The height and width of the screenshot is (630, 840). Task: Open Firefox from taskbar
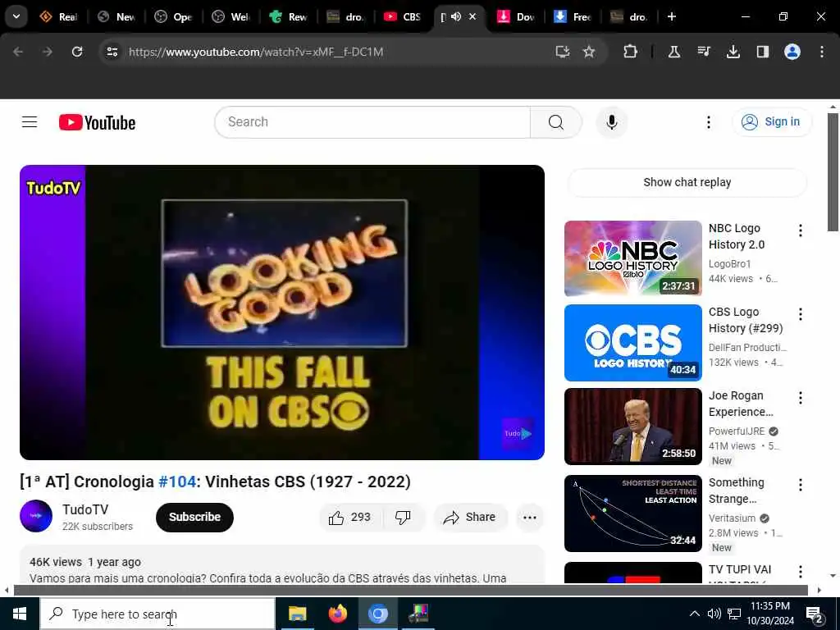click(337, 614)
